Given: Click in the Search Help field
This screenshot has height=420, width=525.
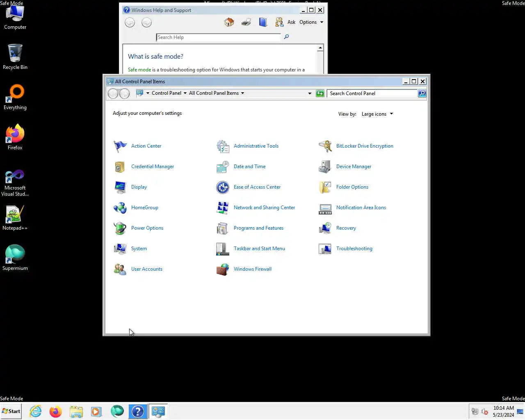Looking at the screenshot, I should (218, 37).
